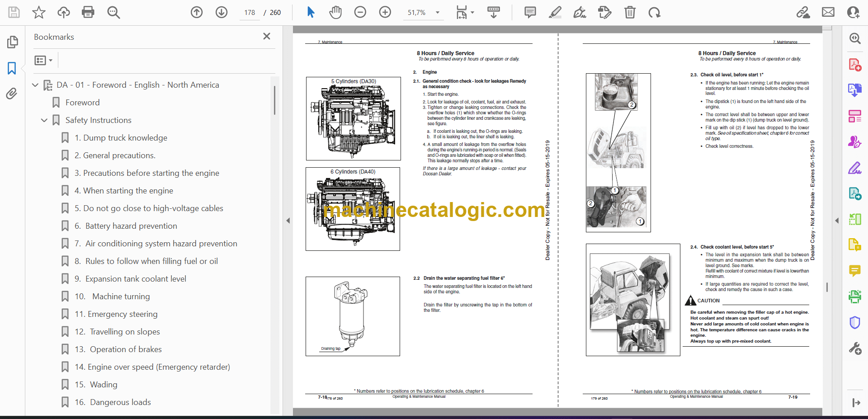
Task: Close the Bookmarks panel
Action: pos(267,36)
